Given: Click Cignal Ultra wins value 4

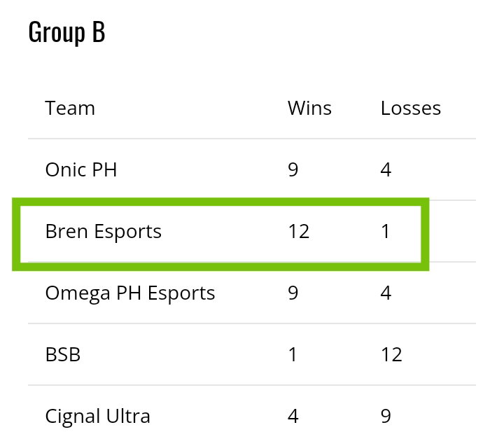Looking at the screenshot, I should 293,416.
